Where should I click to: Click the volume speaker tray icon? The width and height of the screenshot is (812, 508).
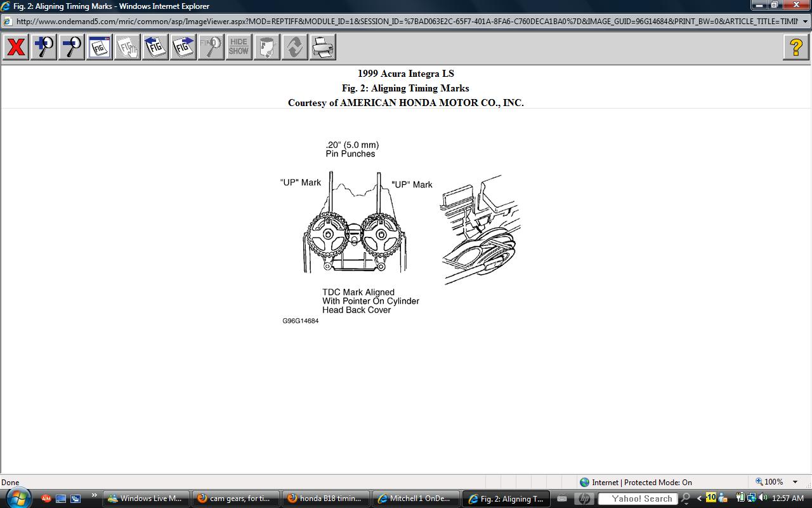coord(763,498)
